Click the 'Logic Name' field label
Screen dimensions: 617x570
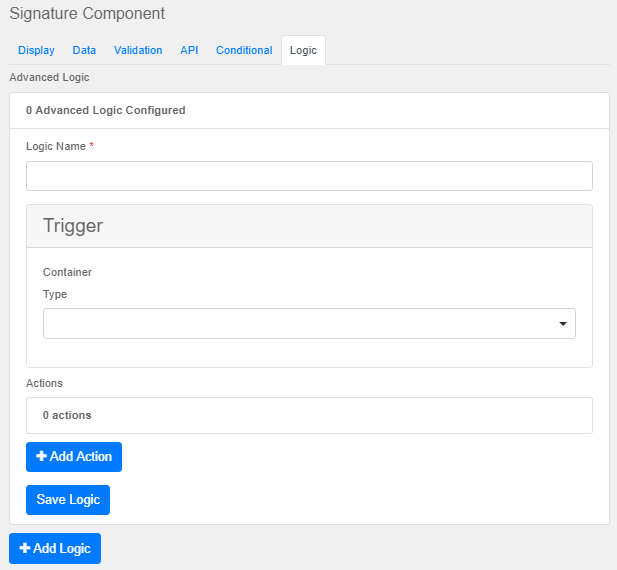60,146
